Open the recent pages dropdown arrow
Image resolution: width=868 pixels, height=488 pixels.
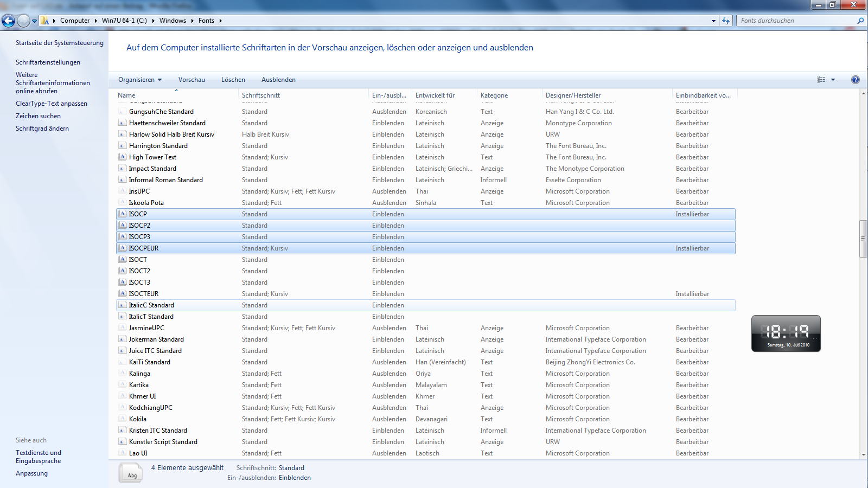(x=34, y=21)
